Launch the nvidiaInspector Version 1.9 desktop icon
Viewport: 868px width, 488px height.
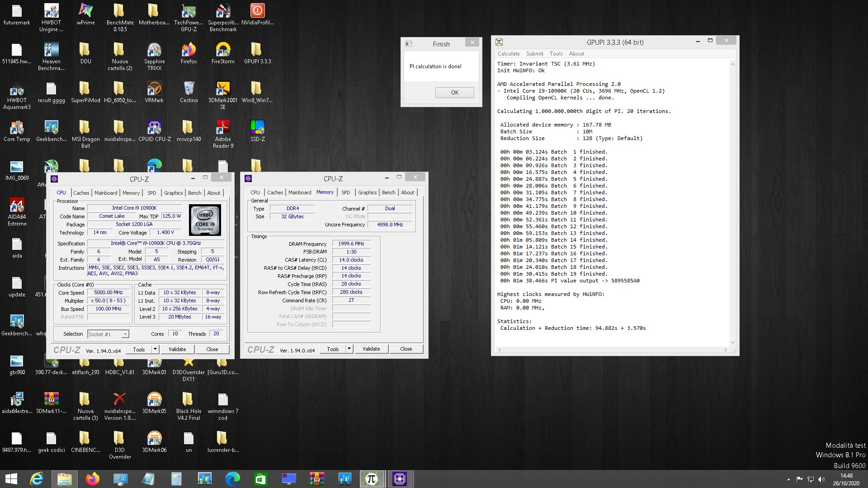(x=120, y=406)
